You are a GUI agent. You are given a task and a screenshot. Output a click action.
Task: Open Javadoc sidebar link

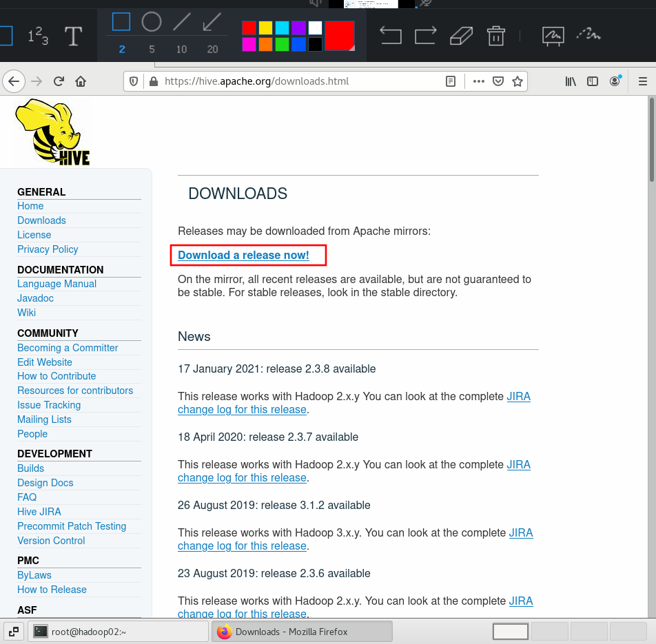pos(36,298)
